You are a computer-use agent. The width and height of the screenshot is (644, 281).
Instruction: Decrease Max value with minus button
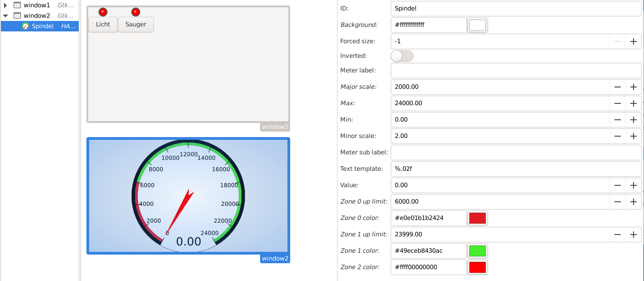(617, 103)
